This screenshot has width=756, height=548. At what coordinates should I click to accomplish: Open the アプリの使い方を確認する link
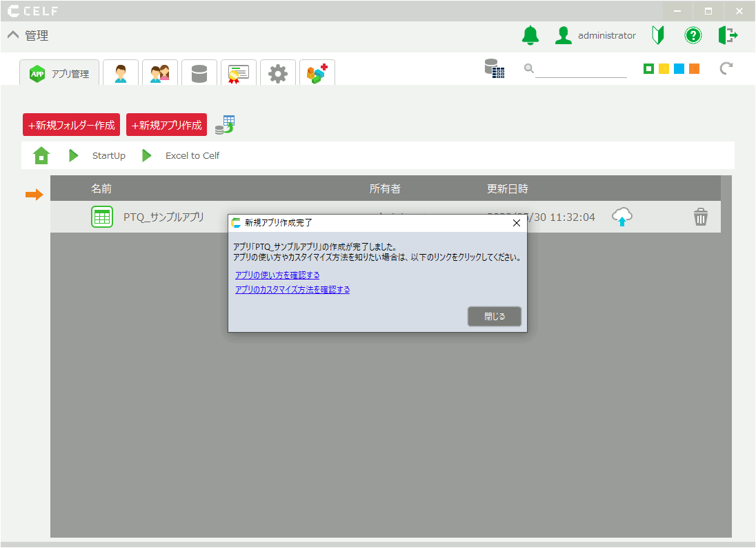277,275
